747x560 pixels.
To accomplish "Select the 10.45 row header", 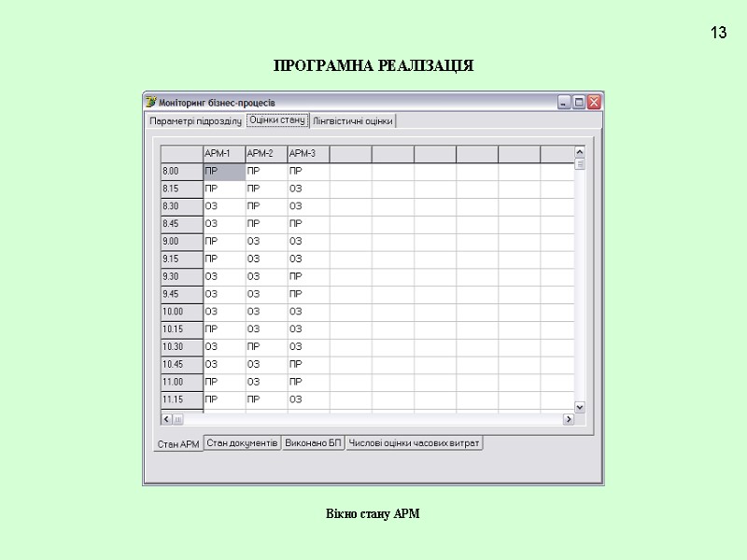I will (182, 365).
